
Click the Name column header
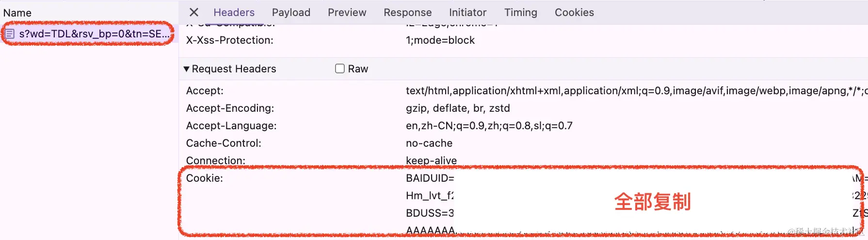(x=17, y=13)
